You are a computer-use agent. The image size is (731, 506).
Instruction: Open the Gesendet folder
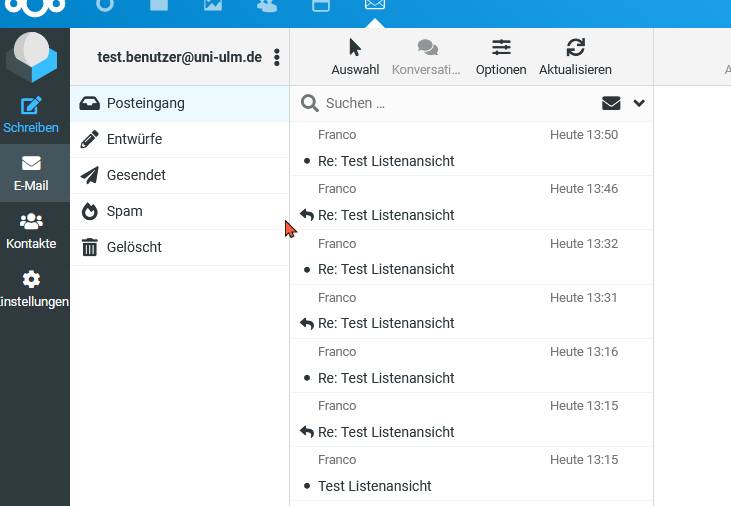click(179, 175)
